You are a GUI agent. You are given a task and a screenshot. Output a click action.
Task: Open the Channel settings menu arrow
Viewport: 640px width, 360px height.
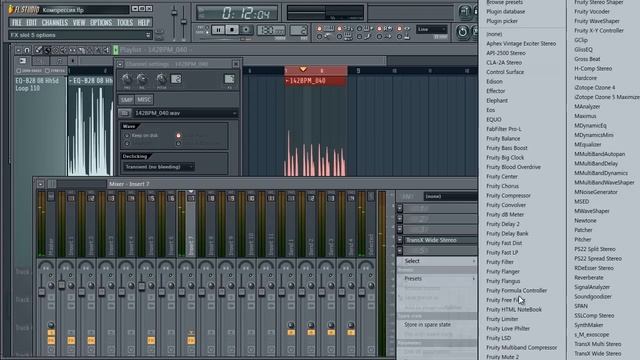(x=120, y=64)
